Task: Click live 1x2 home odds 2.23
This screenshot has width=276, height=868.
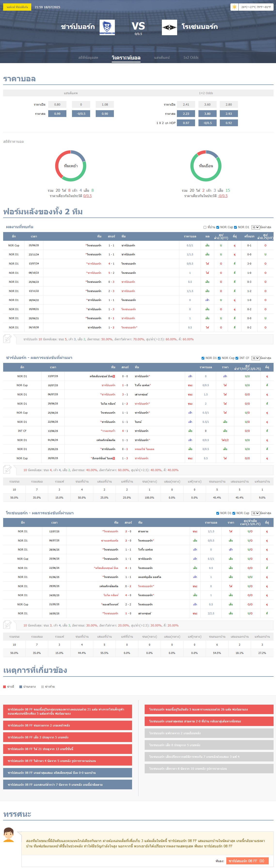Action: (x=186, y=114)
